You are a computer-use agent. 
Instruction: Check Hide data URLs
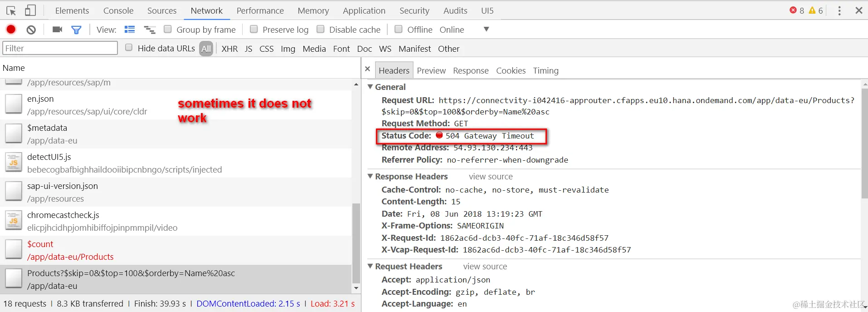[x=129, y=48]
